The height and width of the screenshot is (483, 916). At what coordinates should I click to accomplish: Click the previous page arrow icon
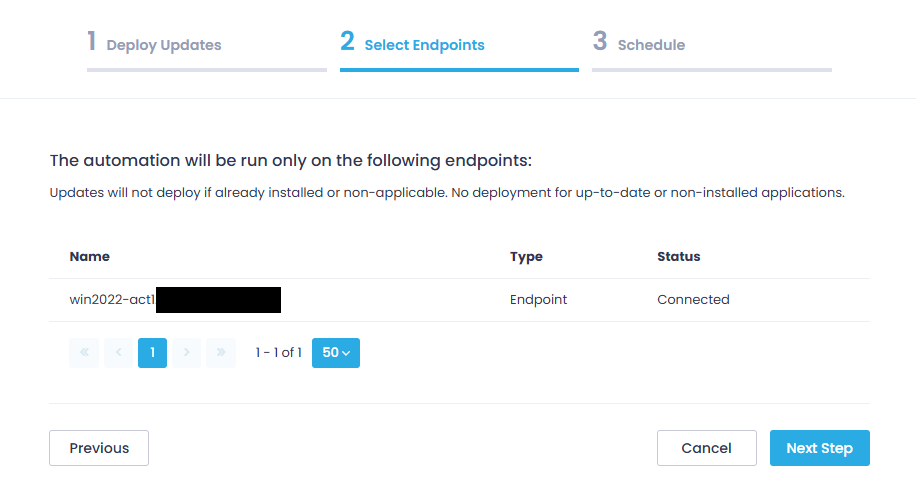pyautogui.click(x=118, y=352)
